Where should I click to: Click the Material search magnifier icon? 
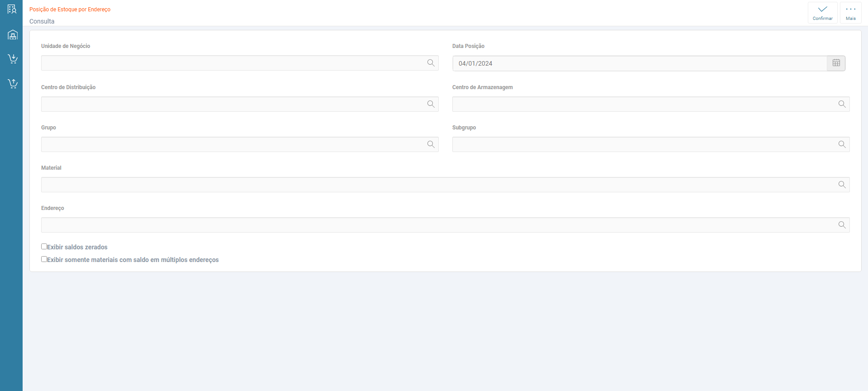click(x=842, y=185)
